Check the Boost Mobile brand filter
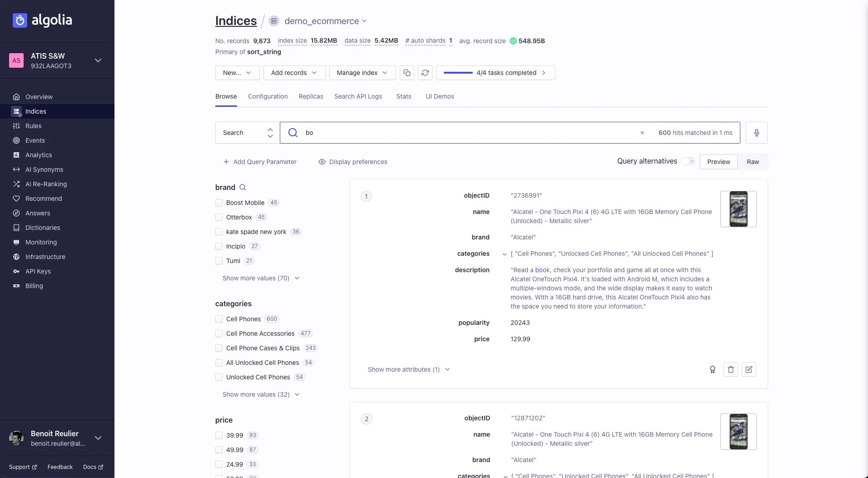868x478 pixels. click(x=219, y=203)
